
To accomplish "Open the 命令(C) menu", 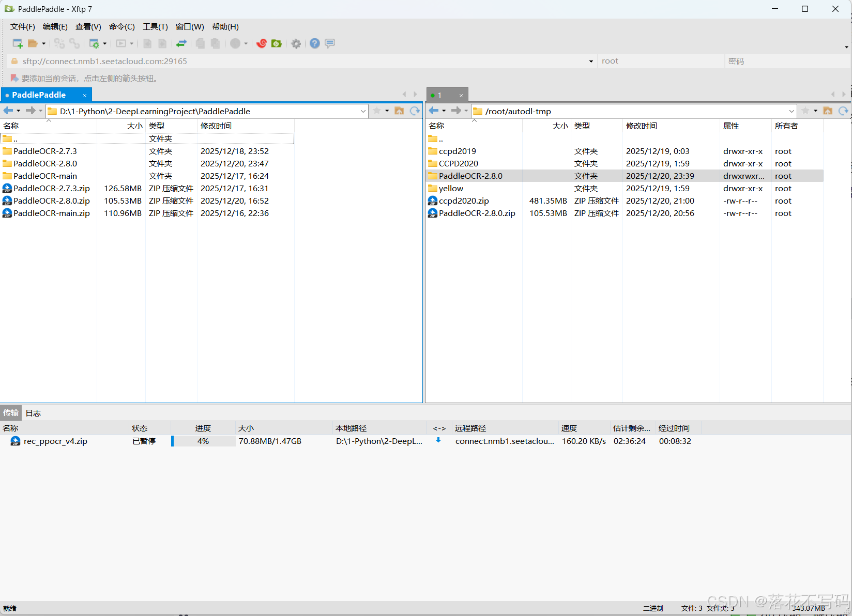I will coord(122,27).
